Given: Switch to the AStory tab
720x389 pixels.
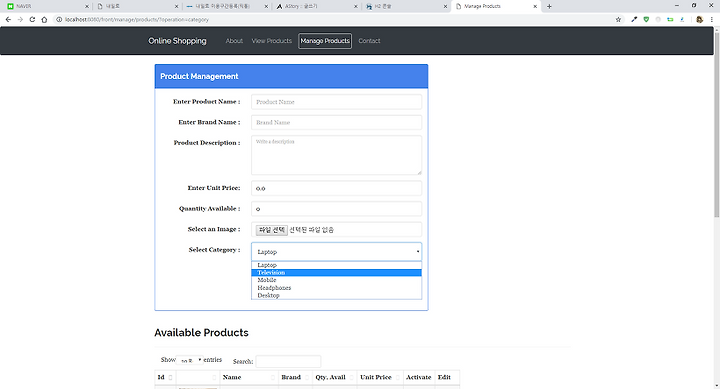Looking at the screenshot, I should pyautogui.click(x=316, y=6).
